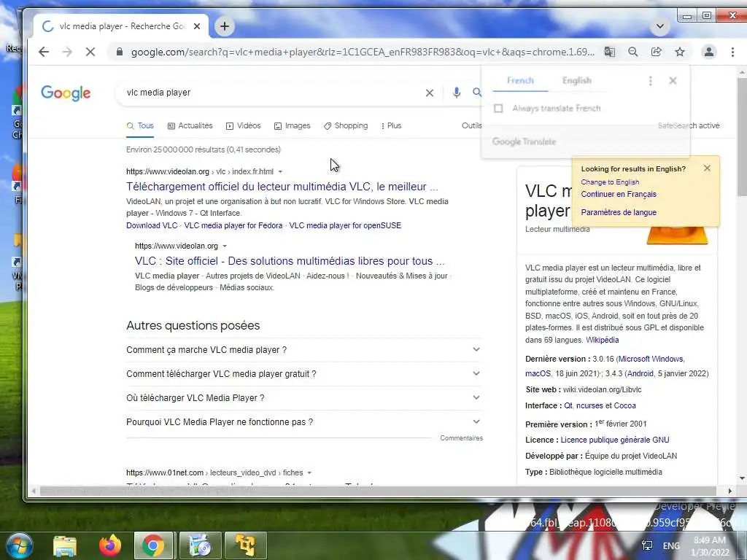Click the Android version link
747x560 pixels.
tap(639, 374)
